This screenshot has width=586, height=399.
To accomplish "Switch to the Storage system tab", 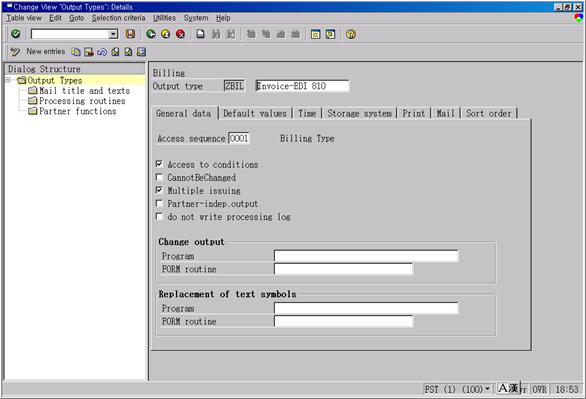I will click(x=360, y=113).
